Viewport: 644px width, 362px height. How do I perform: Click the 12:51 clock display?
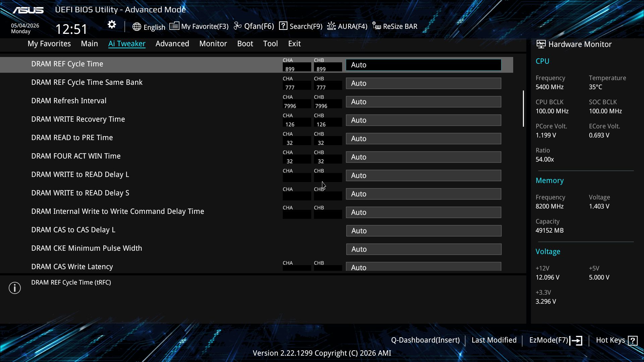pyautogui.click(x=71, y=29)
